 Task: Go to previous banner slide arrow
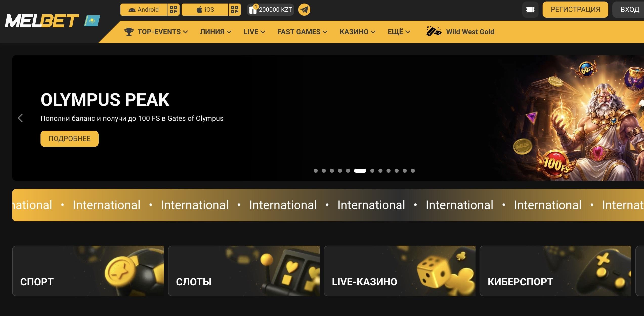20,118
